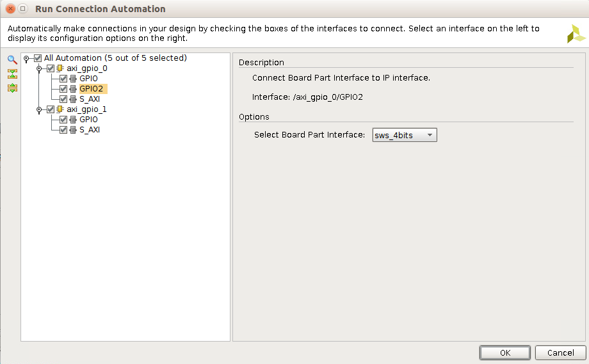Click the S_AXI interface icon under axi_gpio_1

coord(73,130)
